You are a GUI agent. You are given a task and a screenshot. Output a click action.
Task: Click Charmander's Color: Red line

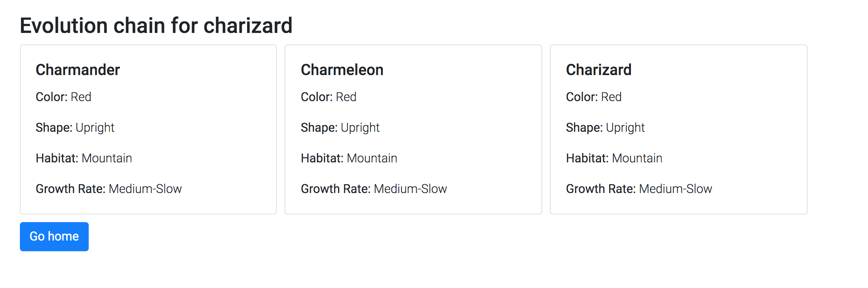coord(63,97)
